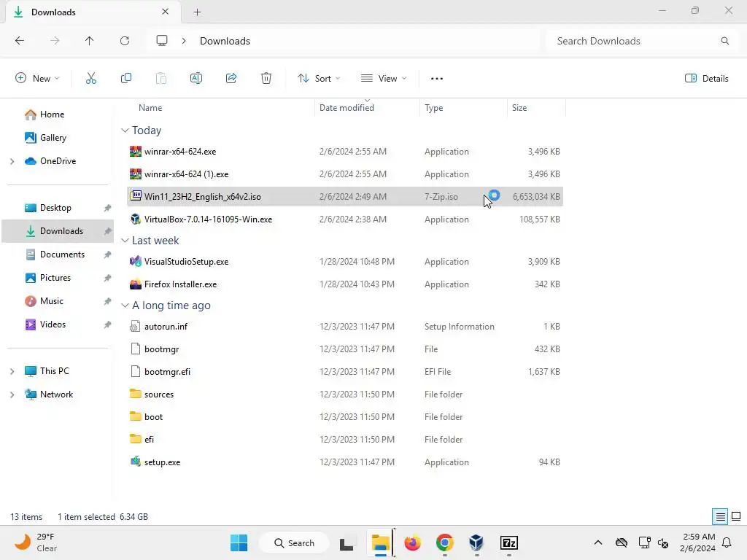Show hidden system tray icons
This screenshot has height=560, width=747.
[x=598, y=542]
